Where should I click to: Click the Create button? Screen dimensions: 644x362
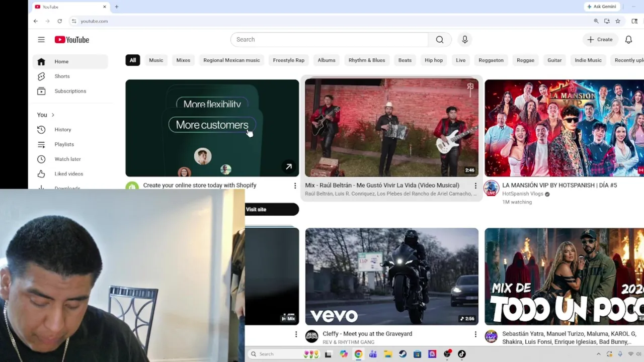[600, 40]
